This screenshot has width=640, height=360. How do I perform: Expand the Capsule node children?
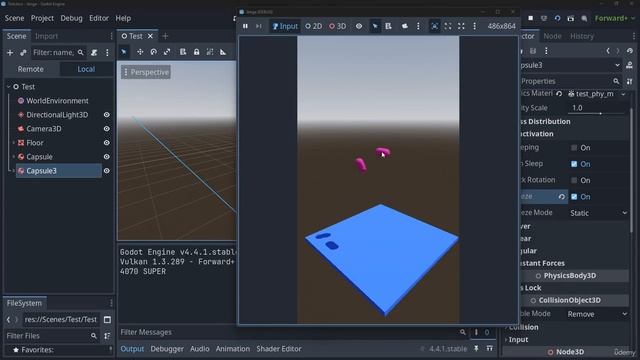13,157
